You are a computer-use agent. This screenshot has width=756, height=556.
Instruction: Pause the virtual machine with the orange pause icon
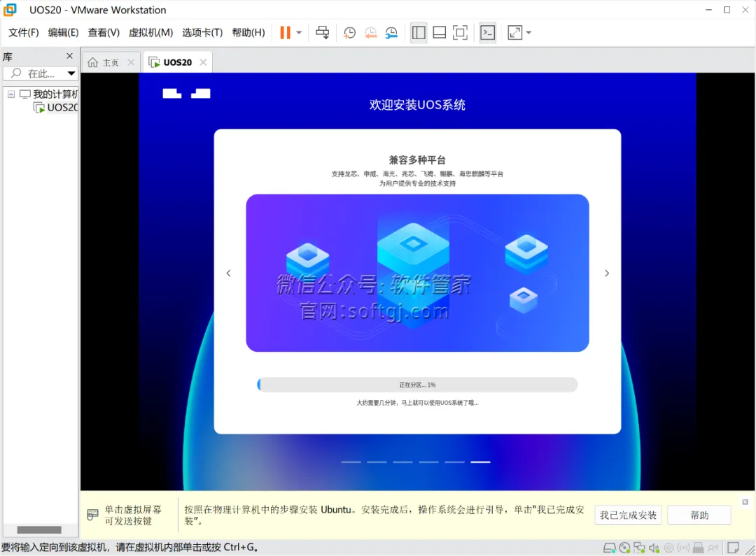[285, 33]
